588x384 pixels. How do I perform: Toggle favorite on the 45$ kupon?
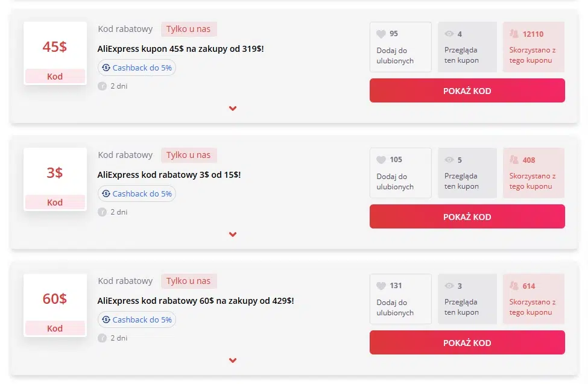click(x=400, y=47)
